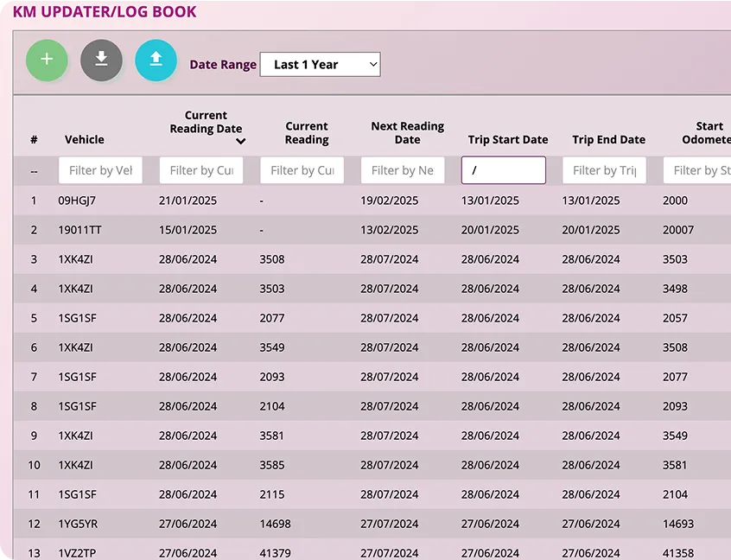Click the # column header
Screen dimensions: 731x560
click(34, 139)
